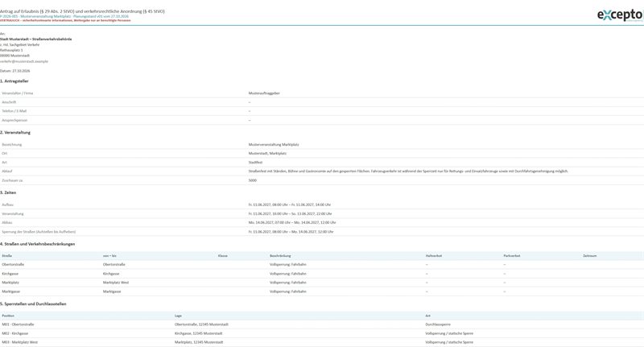The image size is (644, 347).
Task: Click 'Vollsperrung: Fahrbahn' in the Marktgasse row
Action: (x=288, y=291)
